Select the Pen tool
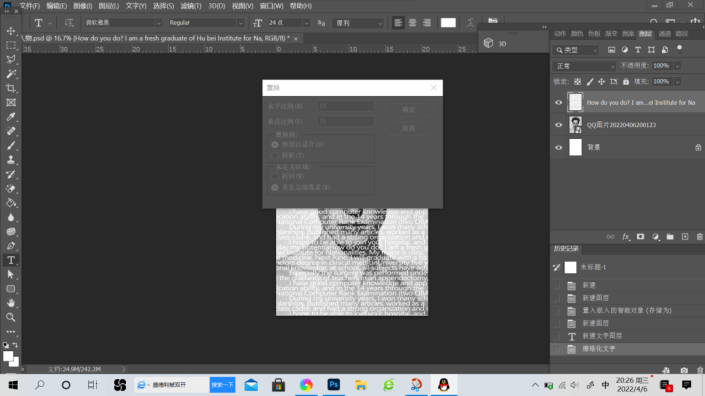Viewport: 705px width, 396px height. click(x=11, y=246)
